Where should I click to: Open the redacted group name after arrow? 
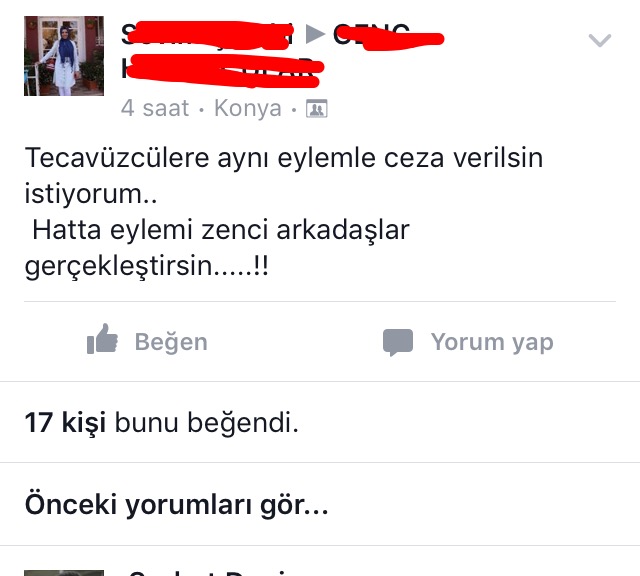click(388, 36)
